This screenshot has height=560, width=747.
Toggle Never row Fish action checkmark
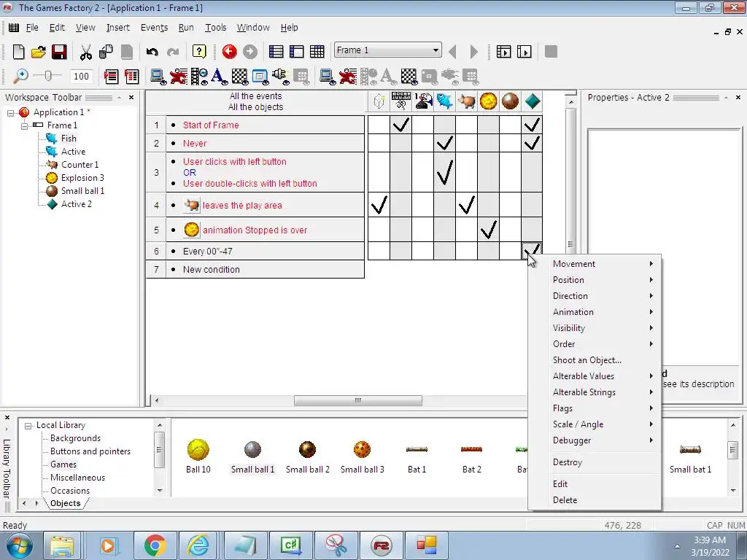click(x=444, y=143)
